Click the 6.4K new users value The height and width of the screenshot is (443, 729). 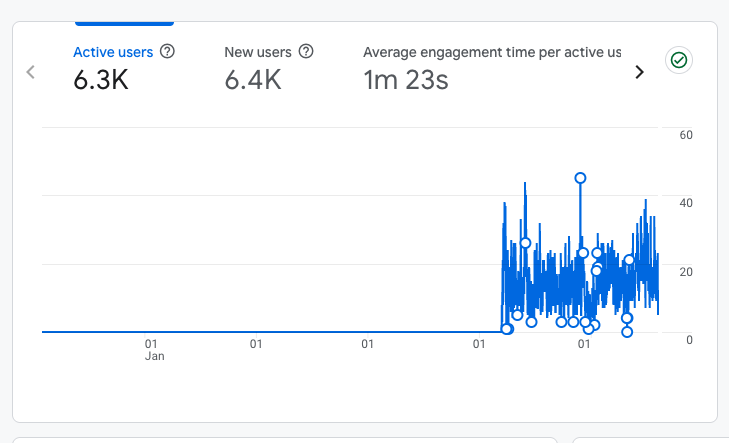(252, 80)
